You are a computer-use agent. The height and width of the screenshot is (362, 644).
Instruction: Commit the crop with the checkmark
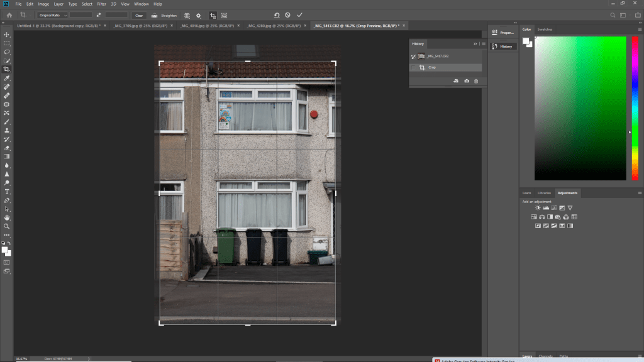tap(299, 14)
